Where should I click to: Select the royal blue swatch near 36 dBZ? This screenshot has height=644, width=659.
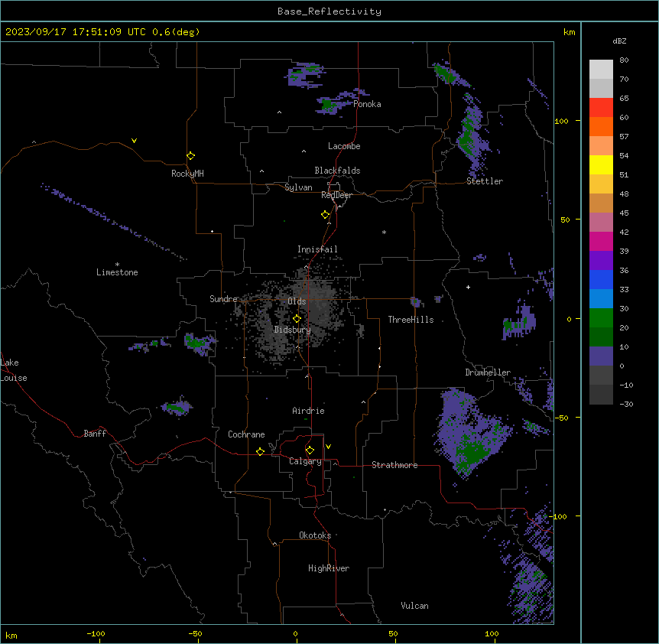[x=601, y=279]
